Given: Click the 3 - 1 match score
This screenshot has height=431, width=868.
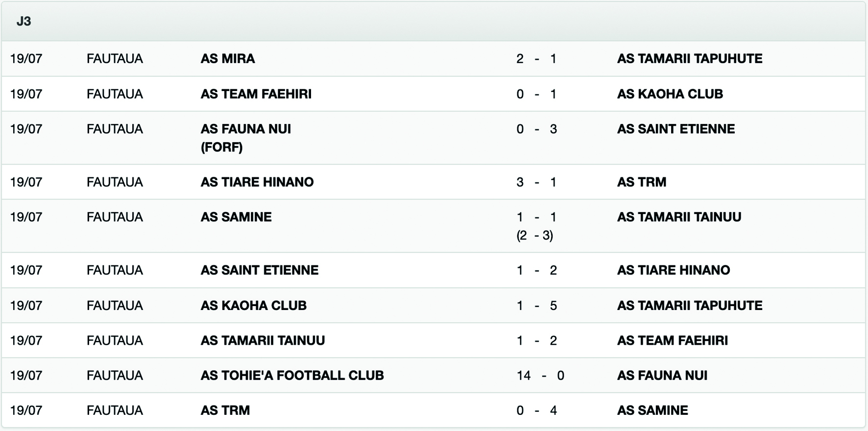Looking at the screenshot, I should [x=536, y=182].
